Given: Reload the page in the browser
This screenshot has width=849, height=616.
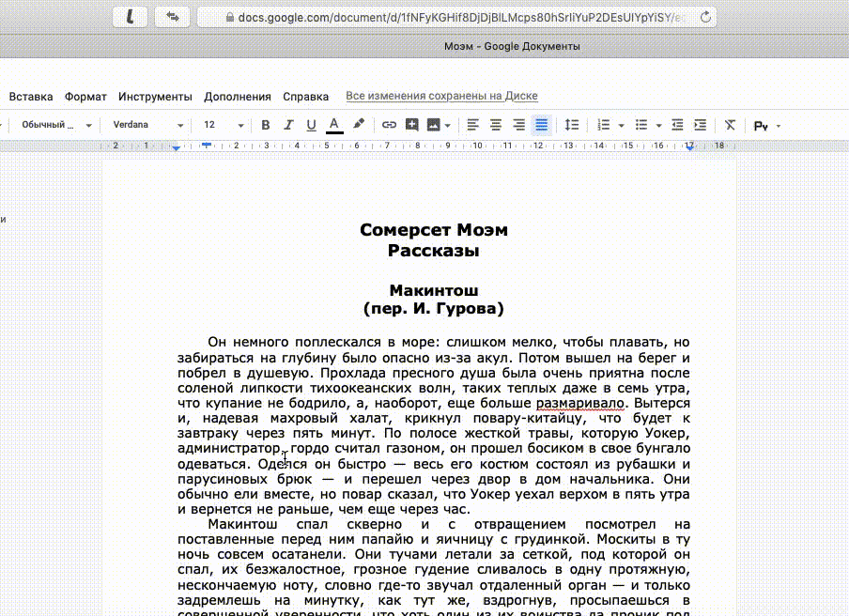Looking at the screenshot, I should tap(705, 17).
